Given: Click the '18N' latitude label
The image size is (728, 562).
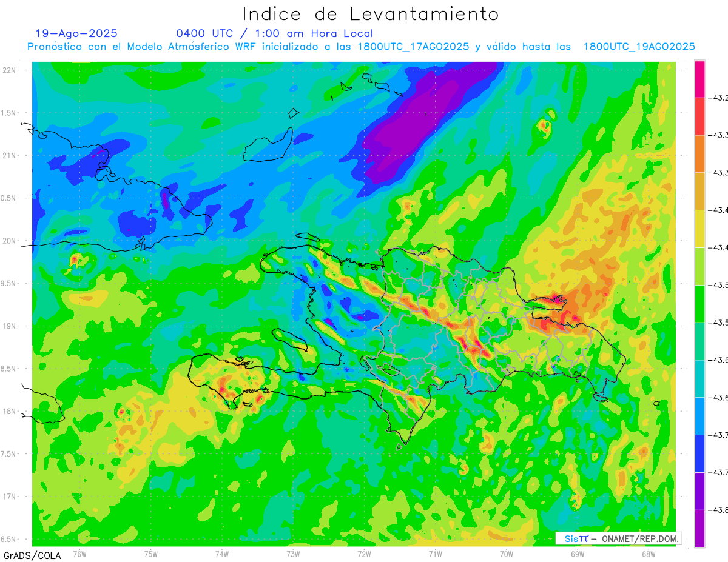Looking at the screenshot, I should pyautogui.click(x=10, y=411).
